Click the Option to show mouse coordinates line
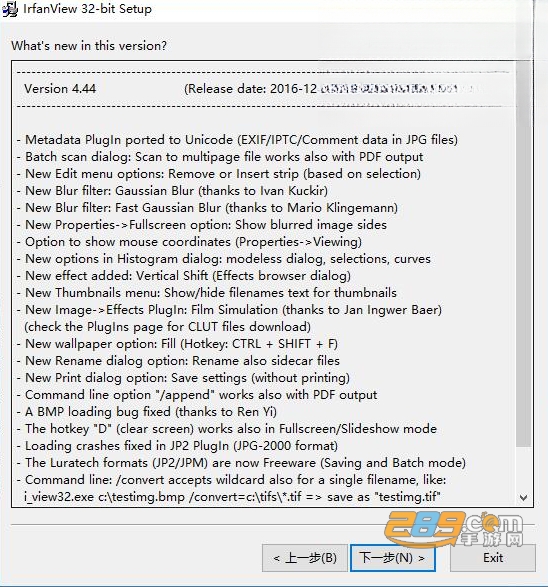Screen dimensions: 548x587 click(x=189, y=242)
